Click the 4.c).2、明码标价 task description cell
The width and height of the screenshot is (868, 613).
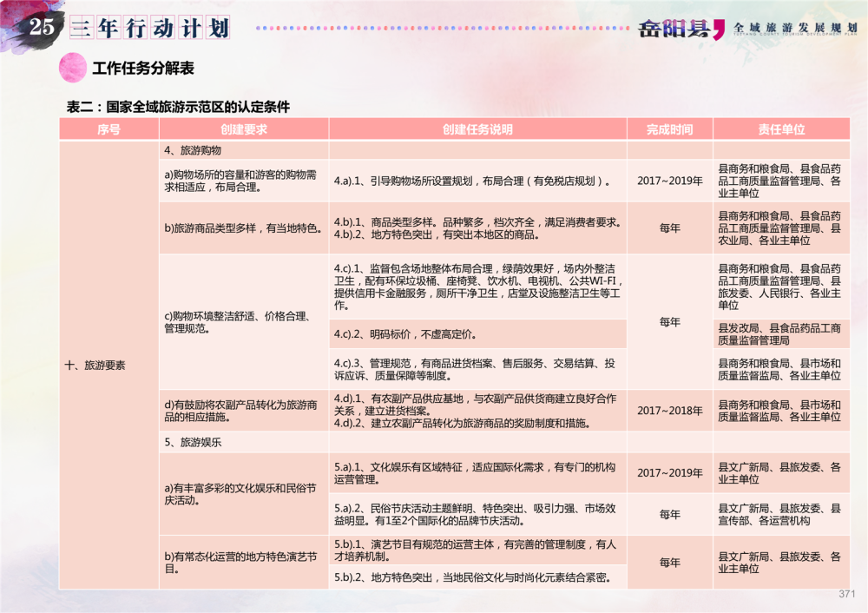477,334
